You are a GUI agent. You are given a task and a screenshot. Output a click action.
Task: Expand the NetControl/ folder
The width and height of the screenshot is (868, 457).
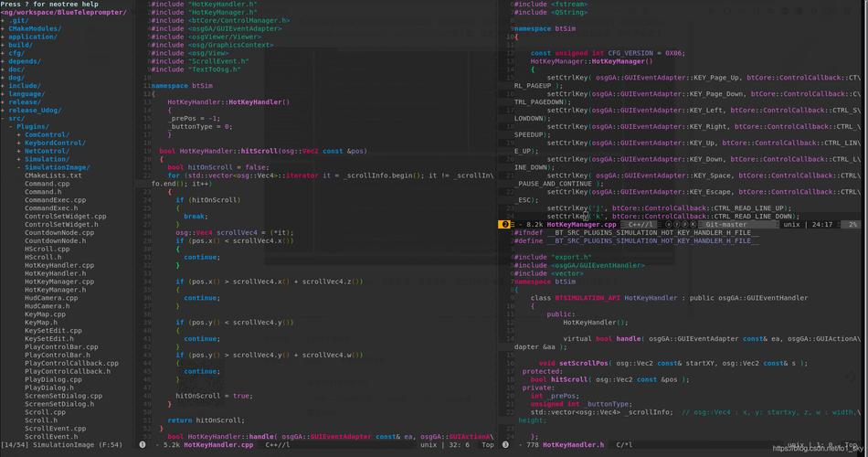click(19, 151)
